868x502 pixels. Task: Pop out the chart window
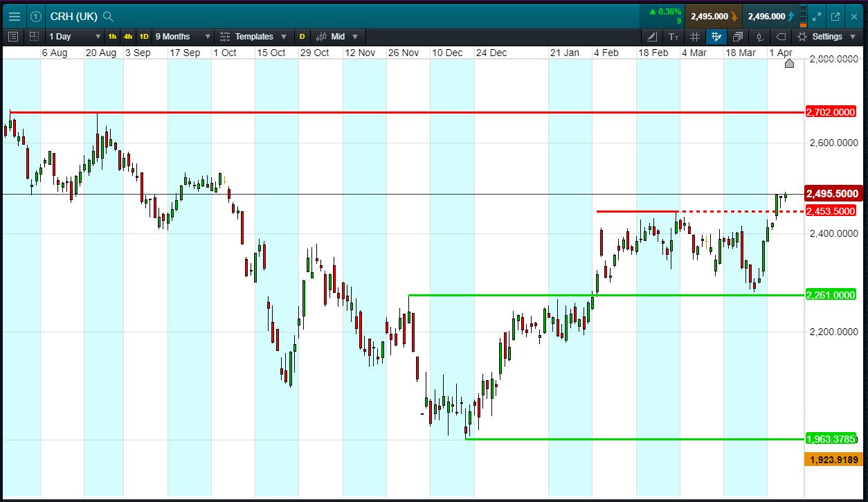(835, 17)
